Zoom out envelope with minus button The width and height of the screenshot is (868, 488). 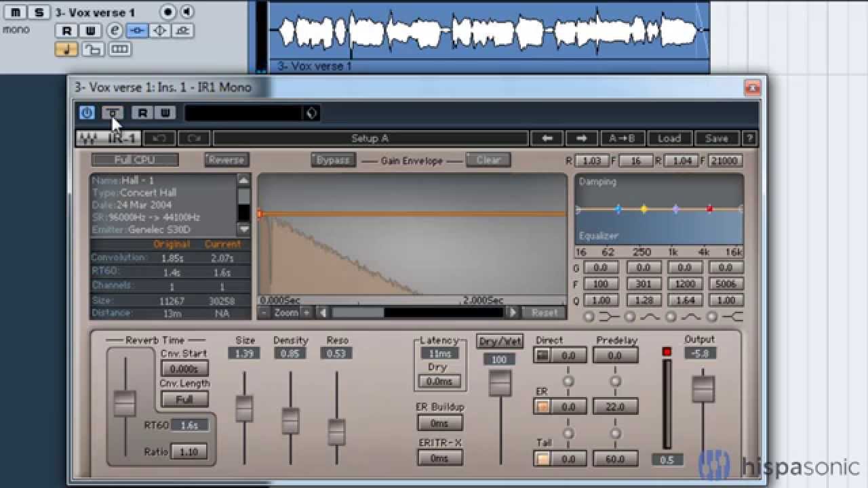(x=264, y=312)
